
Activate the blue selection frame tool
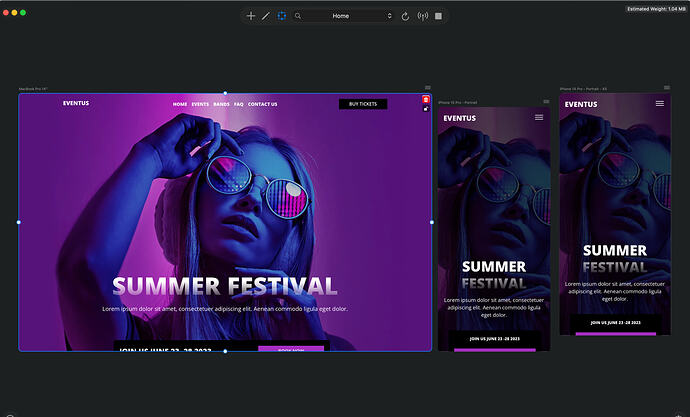282,16
